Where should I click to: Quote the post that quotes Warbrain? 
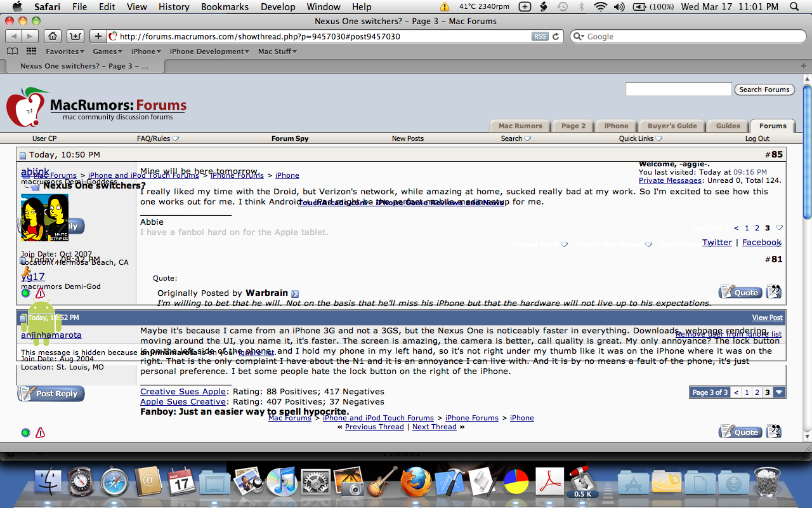740,292
